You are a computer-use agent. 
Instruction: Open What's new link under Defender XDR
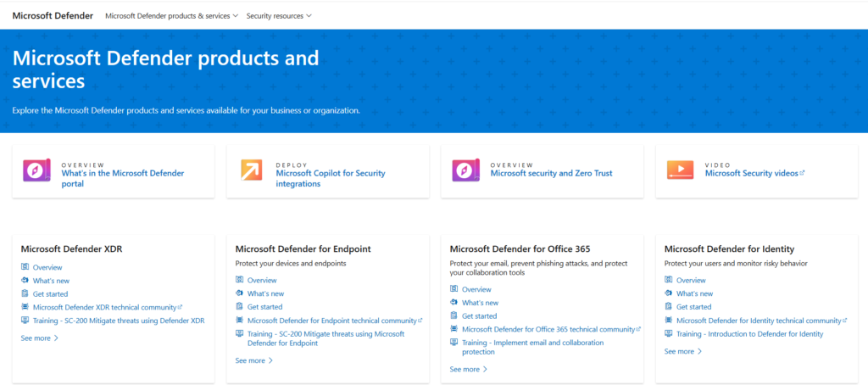tap(51, 281)
